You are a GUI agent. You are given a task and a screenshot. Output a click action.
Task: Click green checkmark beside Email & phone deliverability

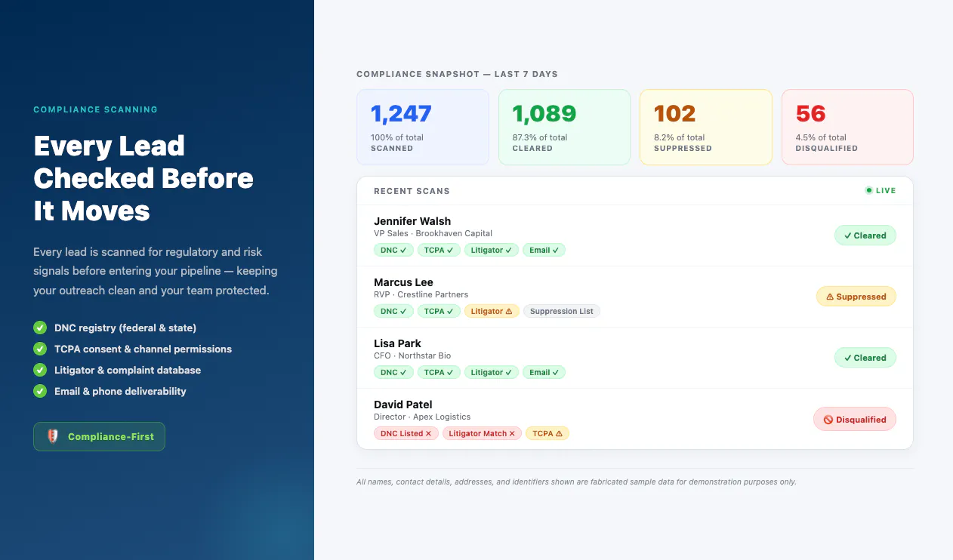click(x=40, y=391)
